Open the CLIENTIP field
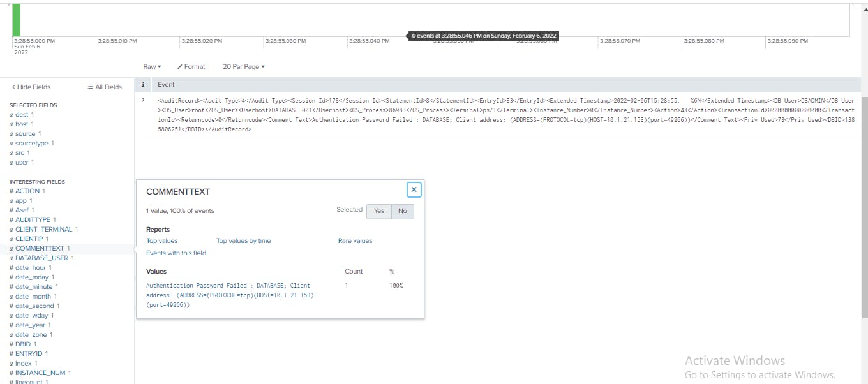Screen dimensions: 868x384 29,239
